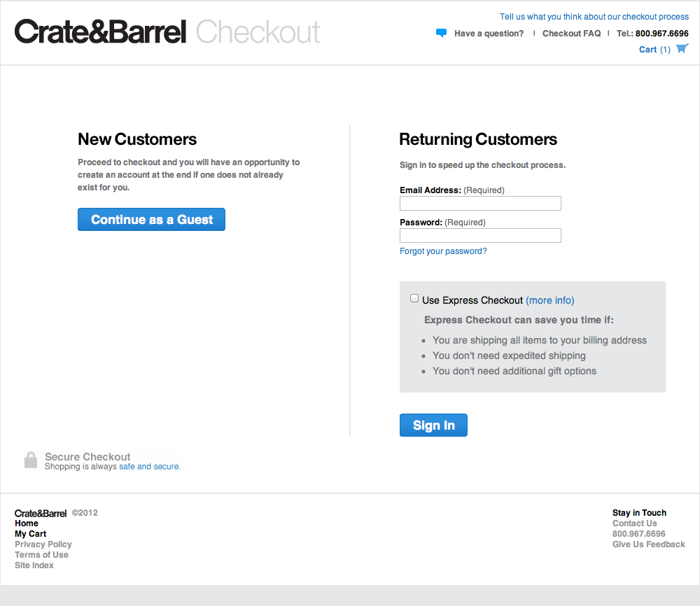This screenshot has width=700, height=606.
Task: Open the shopping cart icon in header
Action: [x=682, y=49]
